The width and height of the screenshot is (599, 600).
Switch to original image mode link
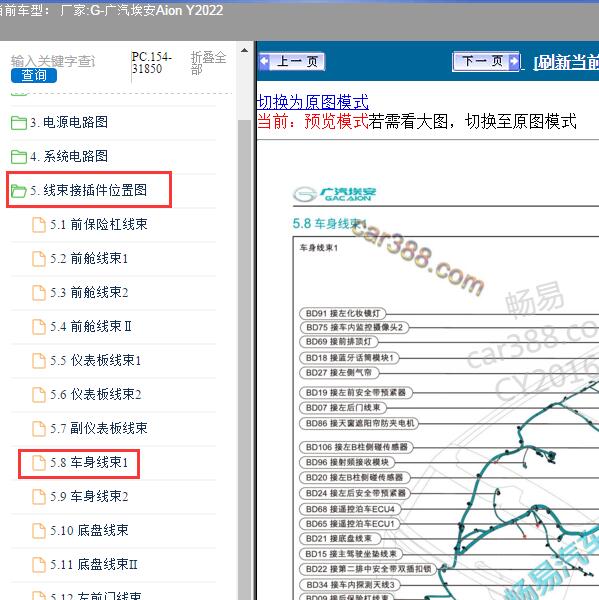pyautogui.click(x=313, y=102)
